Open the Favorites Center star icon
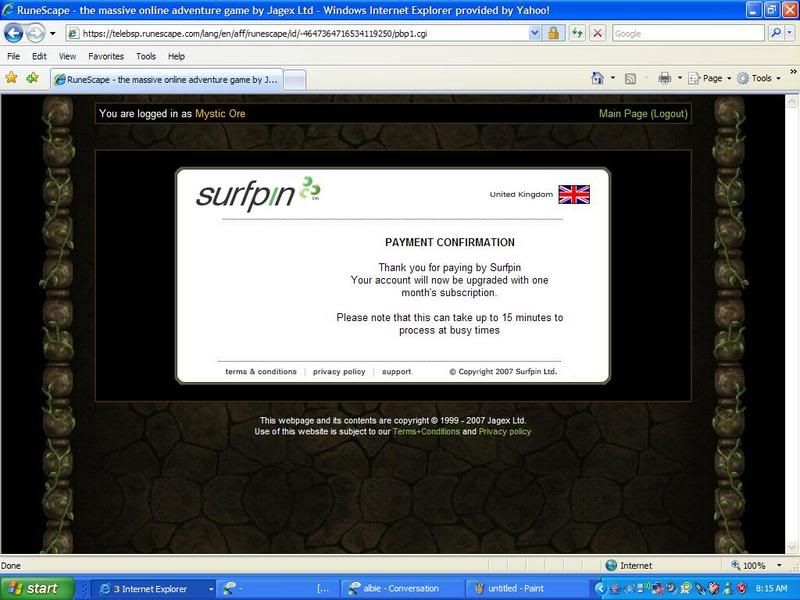 pos(11,78)
